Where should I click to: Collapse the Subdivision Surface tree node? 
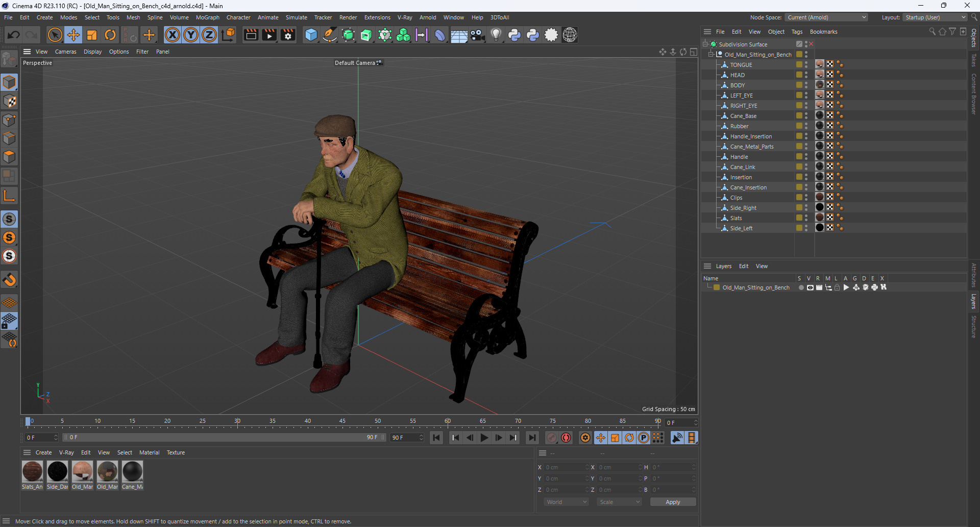(705, 44)
